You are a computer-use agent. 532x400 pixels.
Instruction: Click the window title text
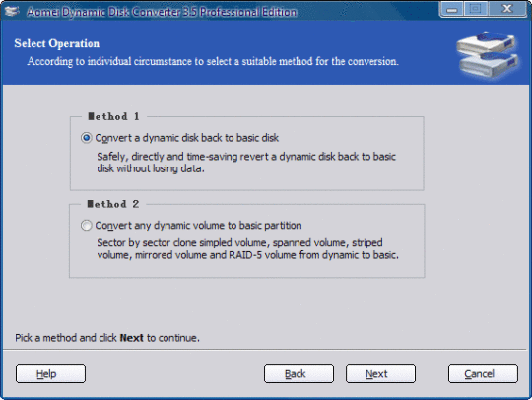pyautogui.click(x=162, y=12)
